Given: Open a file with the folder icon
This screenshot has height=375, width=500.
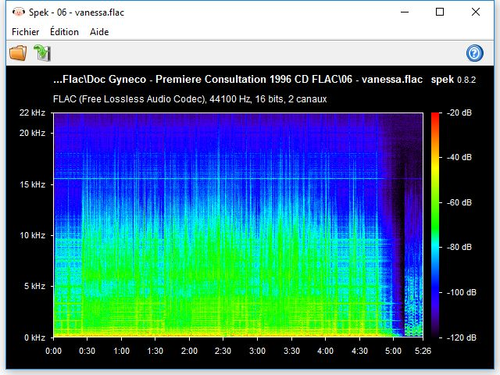Looking at the screenshot, I should [x=18, y=53].
